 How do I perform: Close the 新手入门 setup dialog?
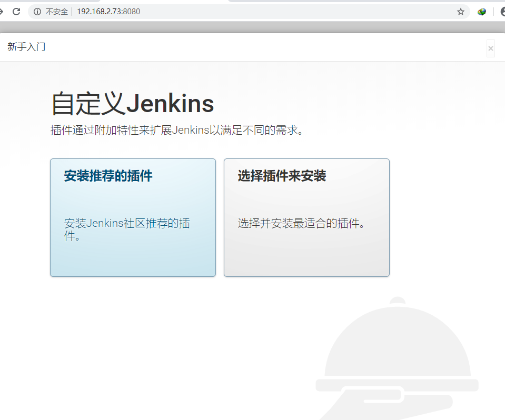click(490, 48)
